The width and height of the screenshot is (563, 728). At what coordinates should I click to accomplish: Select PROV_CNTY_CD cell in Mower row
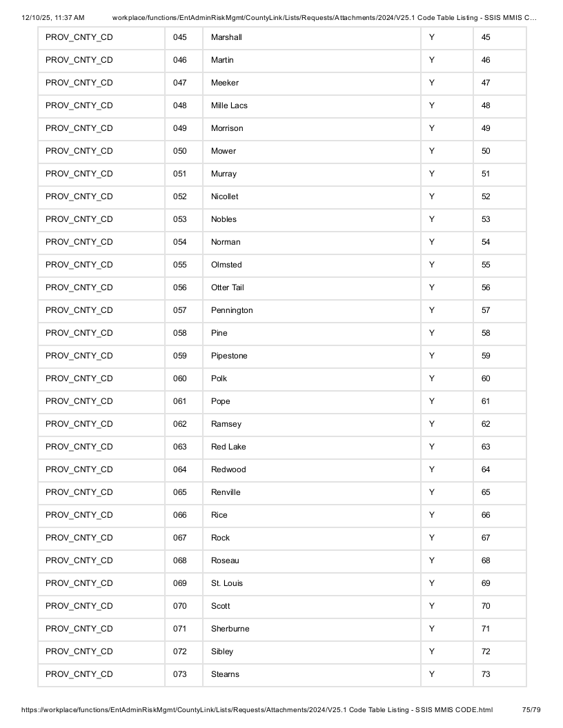pos(101,152)
